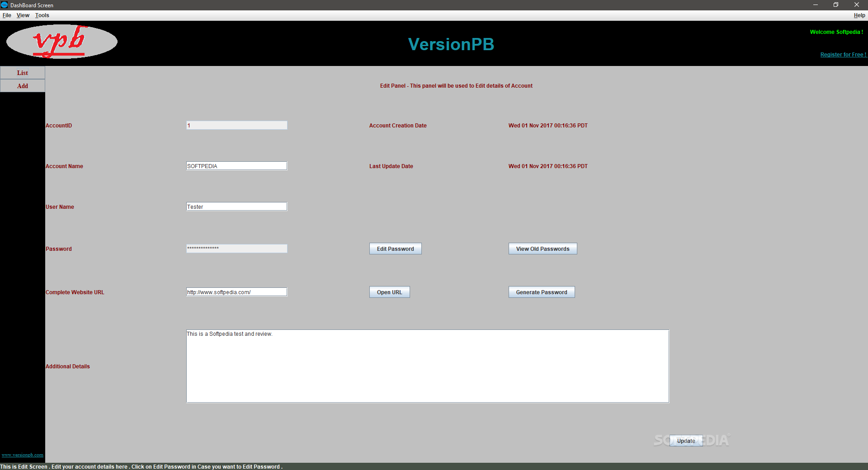Click the User Name label
Viewport: 868px width, 470px height.
(60, 207)
